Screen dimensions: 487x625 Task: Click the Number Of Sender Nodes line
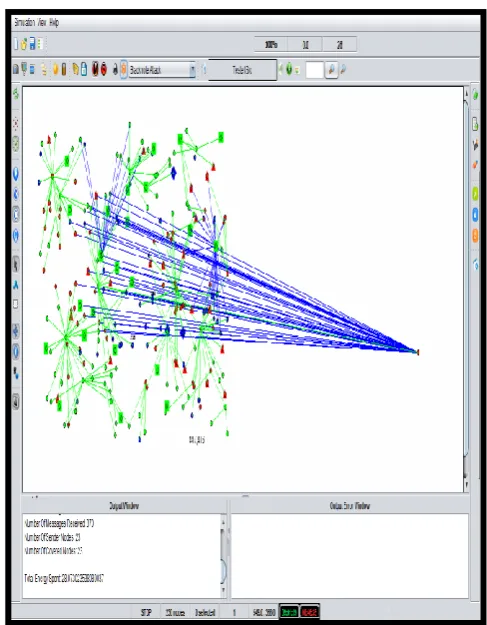(x=53, y=537)
